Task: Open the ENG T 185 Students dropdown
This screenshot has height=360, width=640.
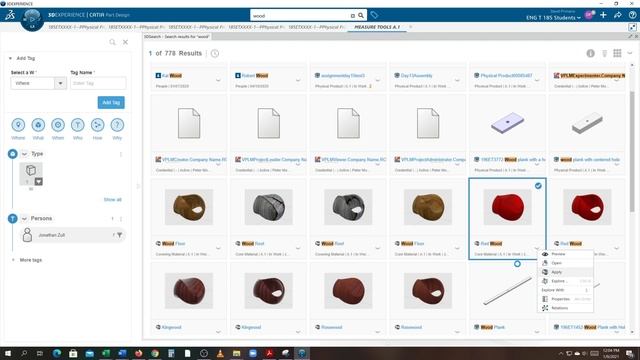Action: (553, 18)
